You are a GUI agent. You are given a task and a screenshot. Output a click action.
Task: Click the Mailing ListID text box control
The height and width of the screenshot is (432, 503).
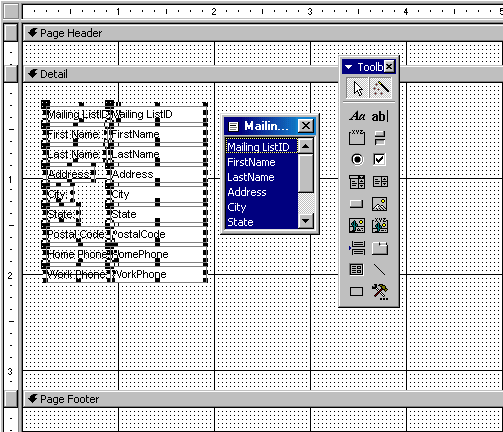click(157, 114)
